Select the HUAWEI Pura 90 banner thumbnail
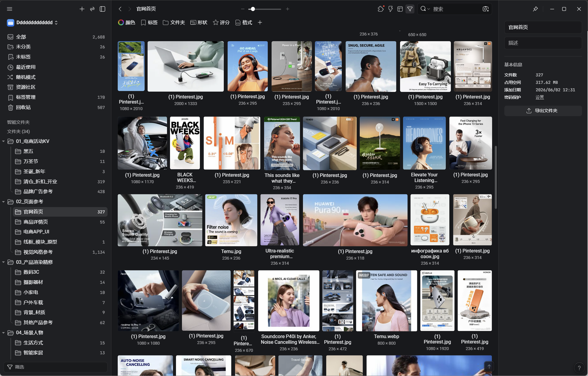Viewport: 588px width, 376px height. tap(355, 220)
